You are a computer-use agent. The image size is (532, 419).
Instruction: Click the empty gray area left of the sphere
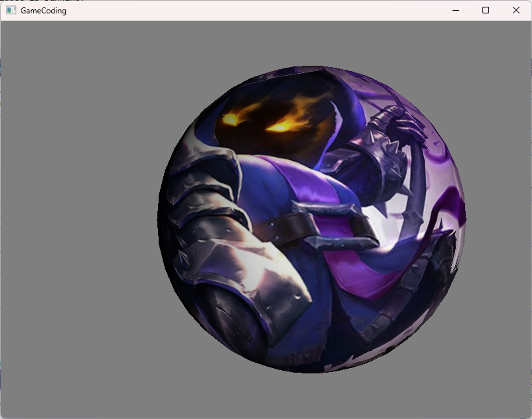[80, 213]
